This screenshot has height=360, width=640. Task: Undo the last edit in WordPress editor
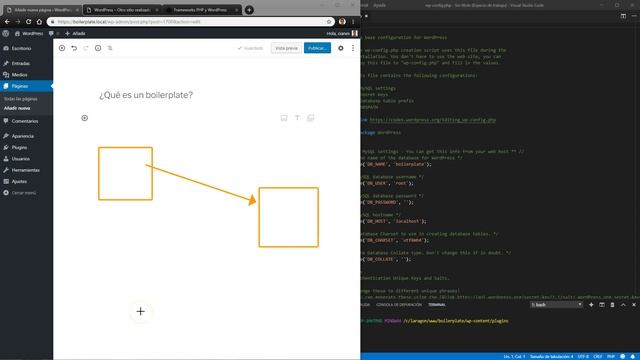point(74,48)
